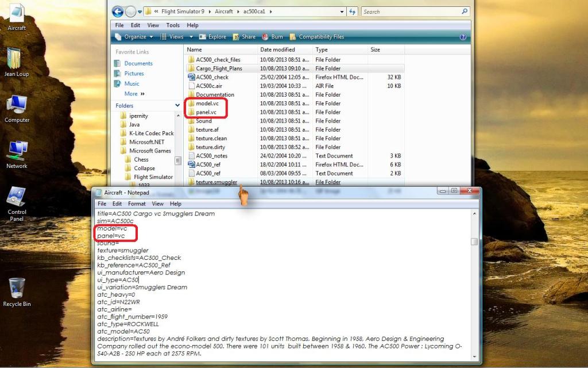Open Explorer Edit menu

click(136, 25)
